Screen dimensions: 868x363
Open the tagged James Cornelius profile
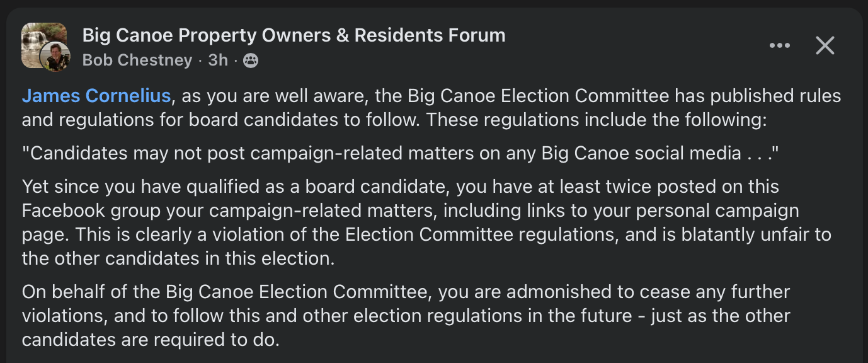point(96,96)
